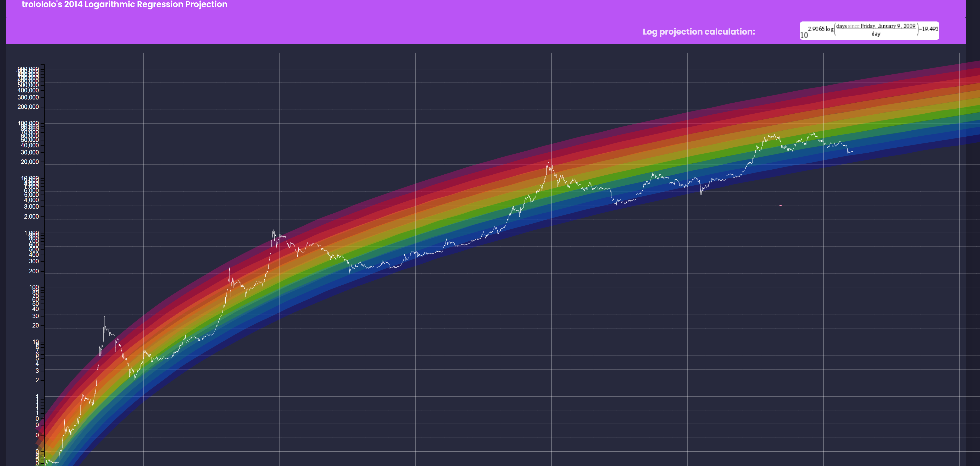
Task: Click the "400,000" y-axis label
Action: [28, 90]
